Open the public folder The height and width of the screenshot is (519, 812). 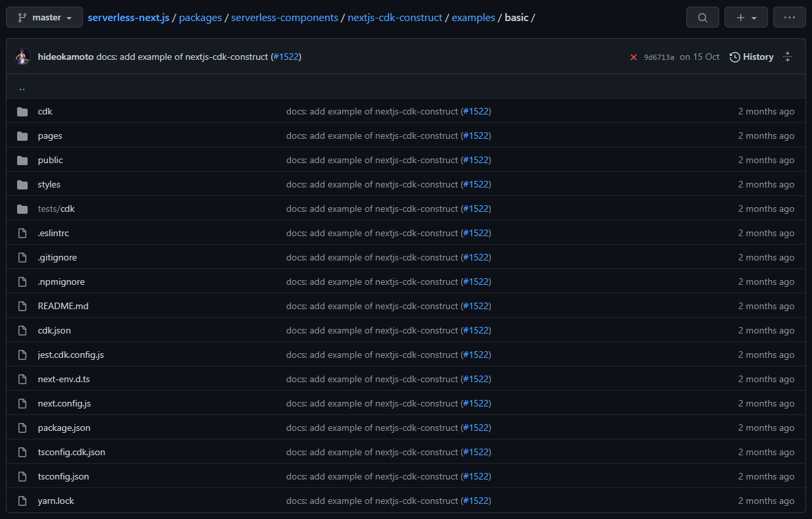coord(51,160)
